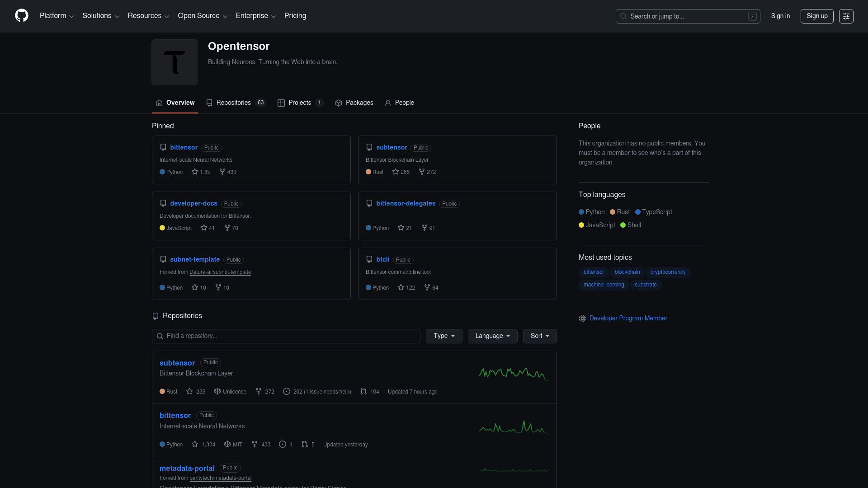Expand the Sort options dropdown

click(539, 336)
